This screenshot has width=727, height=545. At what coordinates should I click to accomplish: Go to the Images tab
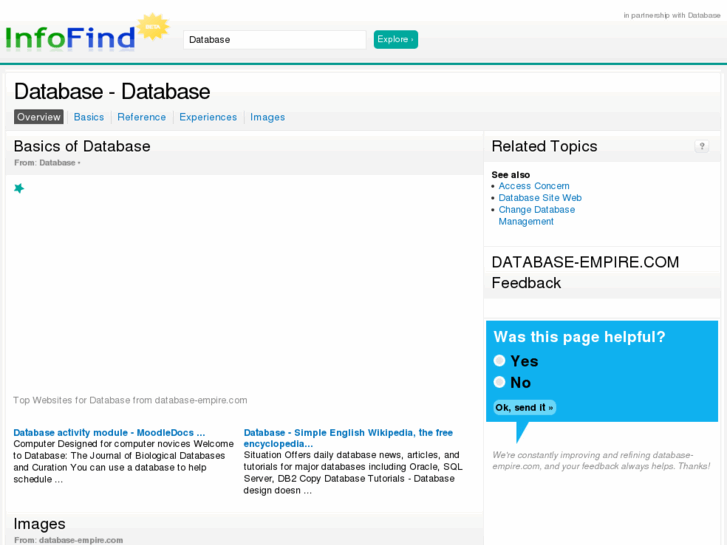coord(268,117)
